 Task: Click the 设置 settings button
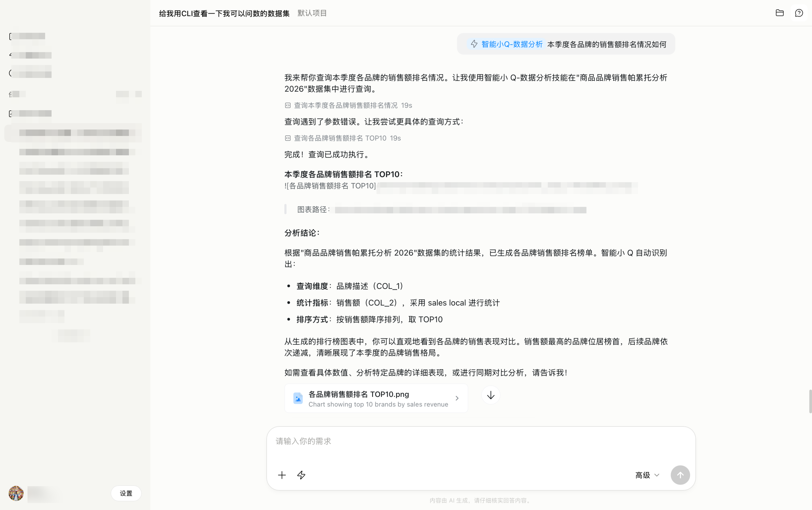126,493
